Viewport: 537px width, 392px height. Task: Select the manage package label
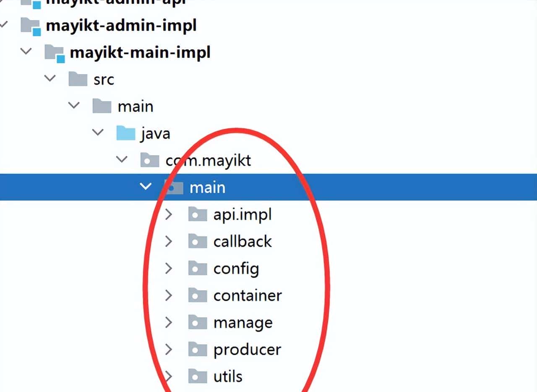click(x=243, y=322)
